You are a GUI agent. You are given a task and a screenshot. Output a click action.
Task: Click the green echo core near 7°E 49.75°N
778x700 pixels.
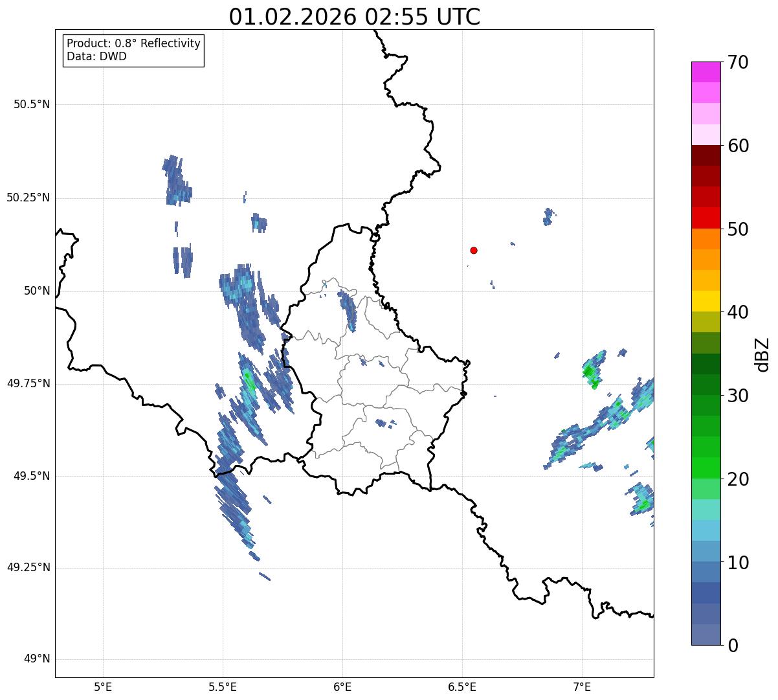(x=590, y=373)
